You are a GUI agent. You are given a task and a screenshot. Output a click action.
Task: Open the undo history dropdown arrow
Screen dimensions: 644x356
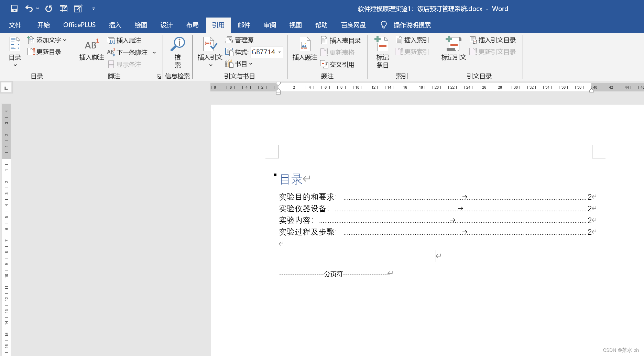tap(37, 9)
